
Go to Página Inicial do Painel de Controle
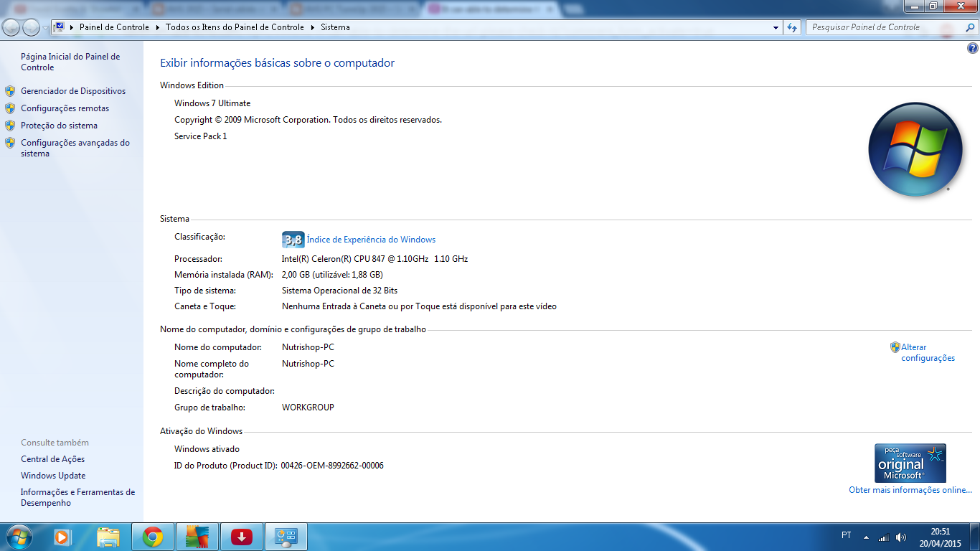(x=70, y=62)
